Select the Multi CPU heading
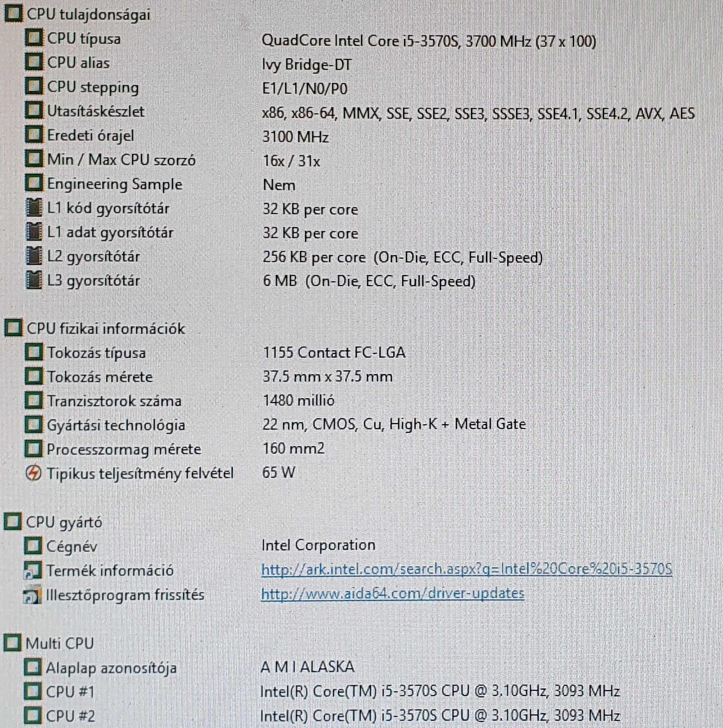723x728 pixels. point(60,643)
